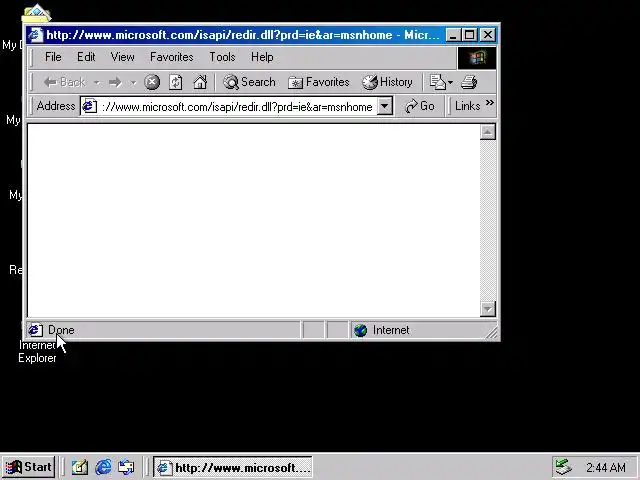
Task: Open the File menu
Action: tap(53, 57)
